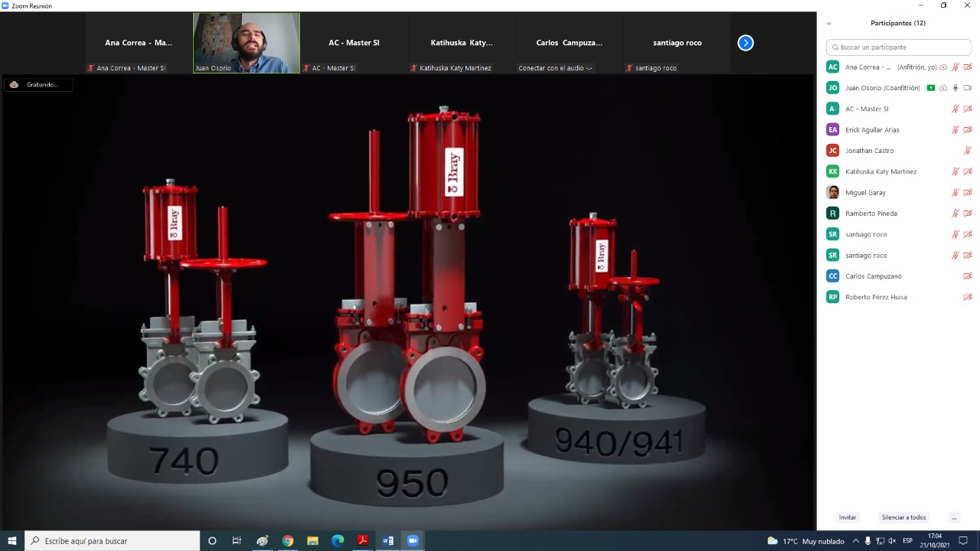This screenshot has width=980, height=551.
Task: Click camera-off icon for Roberto Pérez Huisa
Action: click(x=968, y=297)
